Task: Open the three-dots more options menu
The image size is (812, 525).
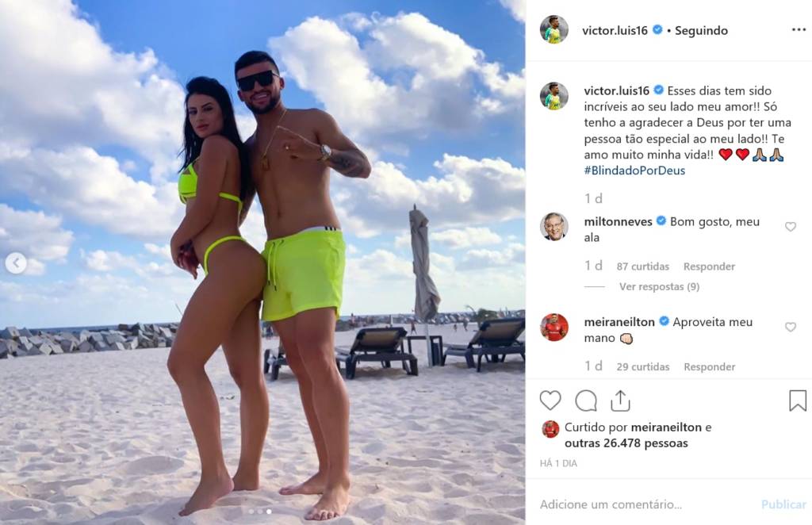Action: 799,30
